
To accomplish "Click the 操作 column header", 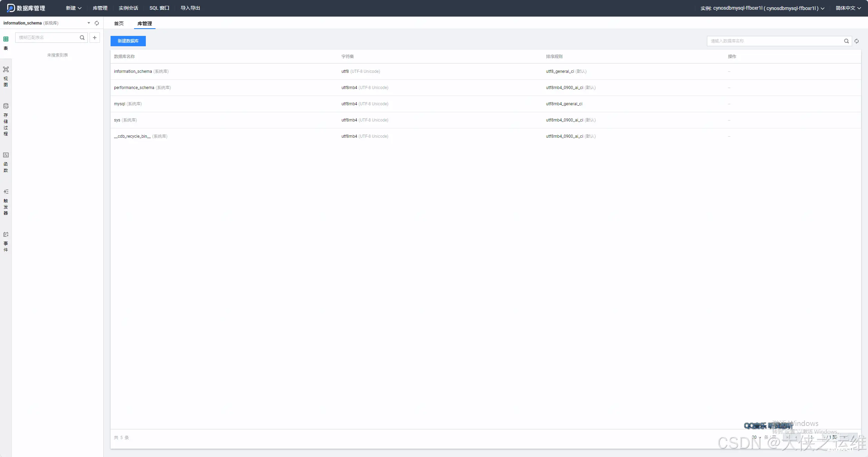I will [732, 57].
